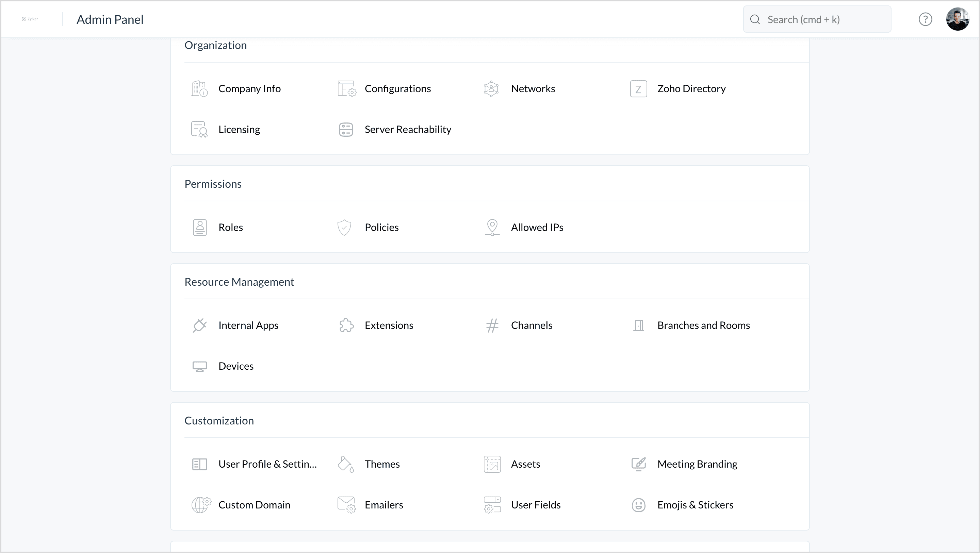Screen dimensions: 980x553
Task: Go to Themes
Action: pos(382,464)
